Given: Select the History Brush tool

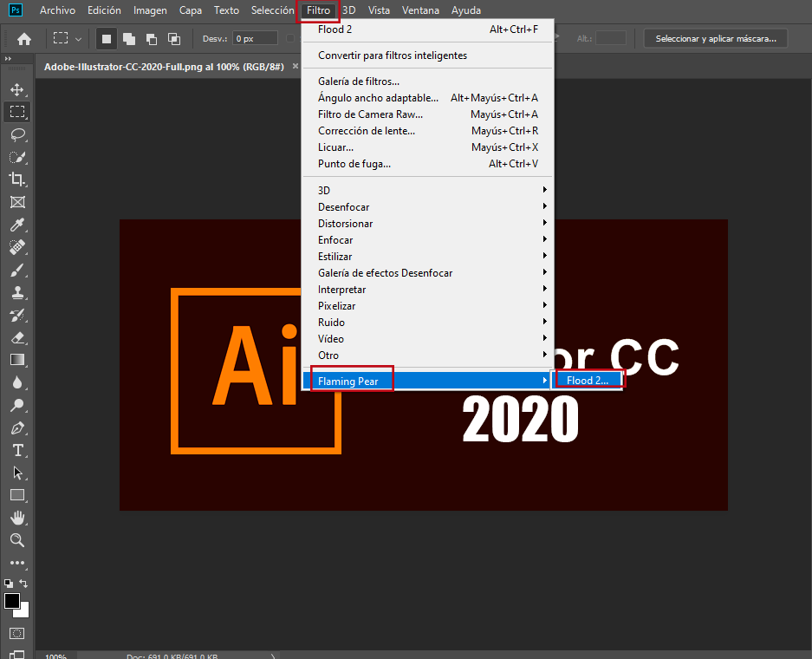Looking at the screenshot, I should click(17, 315).
